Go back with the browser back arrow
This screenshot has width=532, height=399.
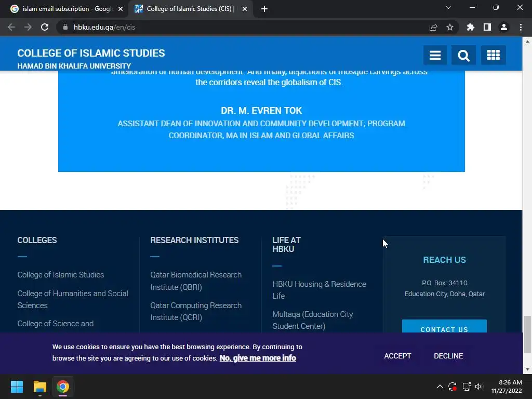tap(11, 27)
